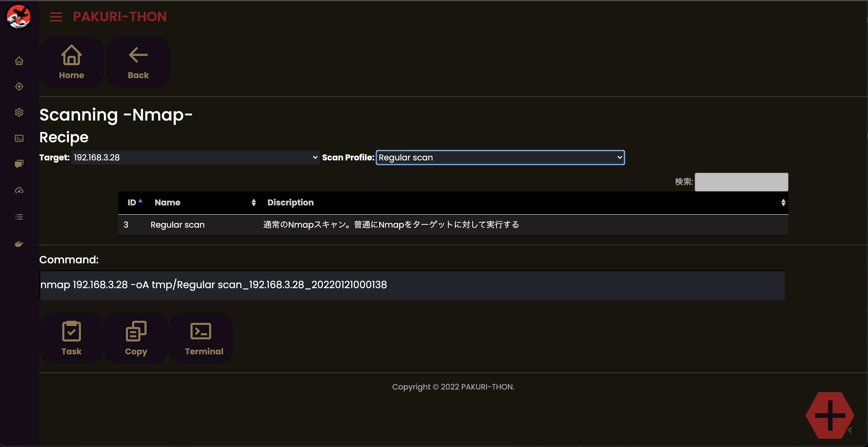Click the Back arrow button
This screenshot has height=447, width=868.
point(138,62)
